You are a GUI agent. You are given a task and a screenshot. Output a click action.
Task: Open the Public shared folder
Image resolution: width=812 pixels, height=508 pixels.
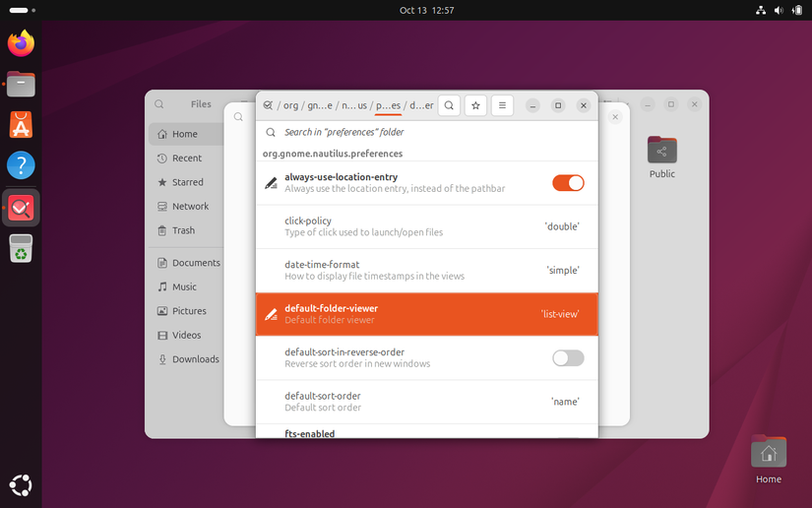click(662, 157)
